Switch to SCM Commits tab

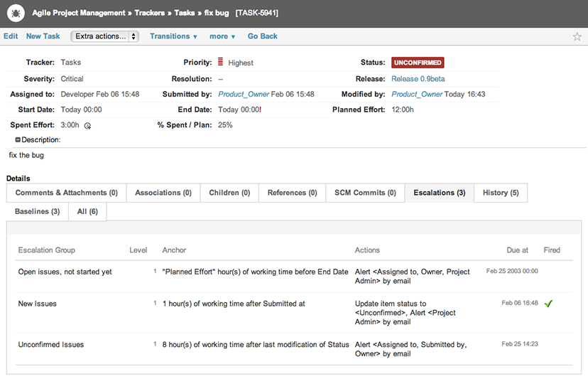pos(365,193)
